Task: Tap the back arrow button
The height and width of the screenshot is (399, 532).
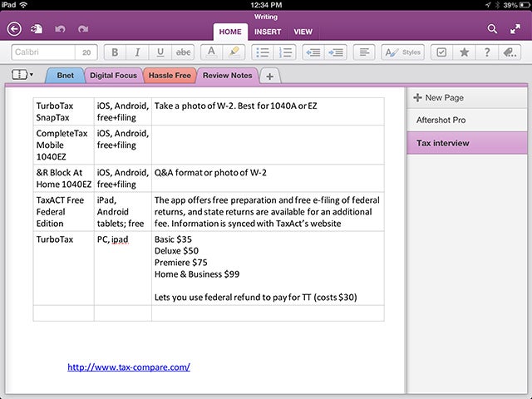Action: click(14, 29)
